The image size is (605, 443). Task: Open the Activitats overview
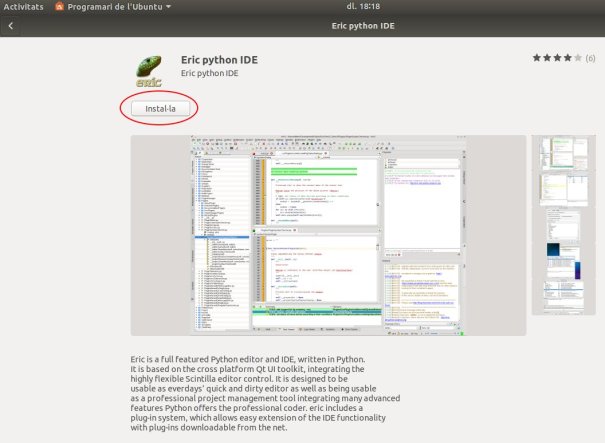[x=23, y=7]
